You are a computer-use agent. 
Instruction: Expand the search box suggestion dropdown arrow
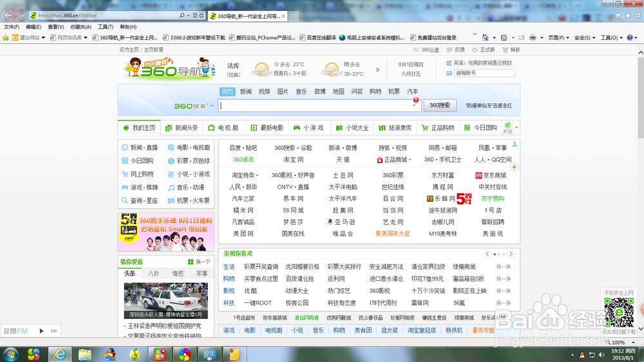coord(414,106)
